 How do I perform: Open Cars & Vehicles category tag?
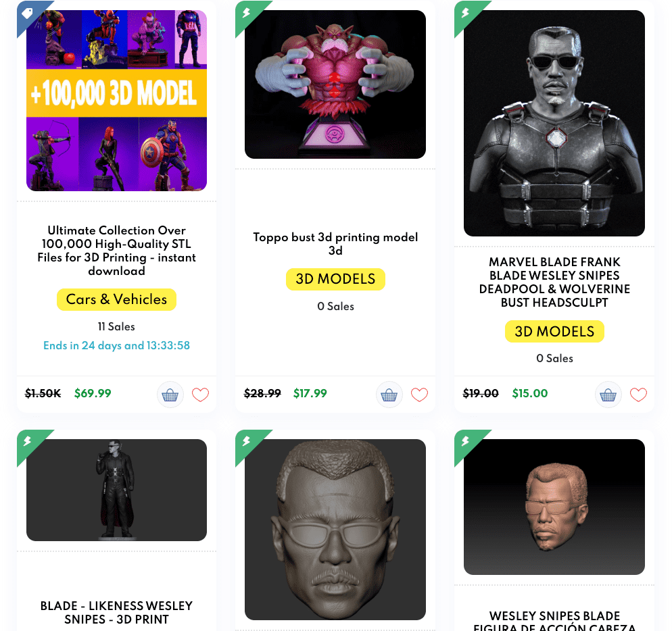click(x=116, y=299)
